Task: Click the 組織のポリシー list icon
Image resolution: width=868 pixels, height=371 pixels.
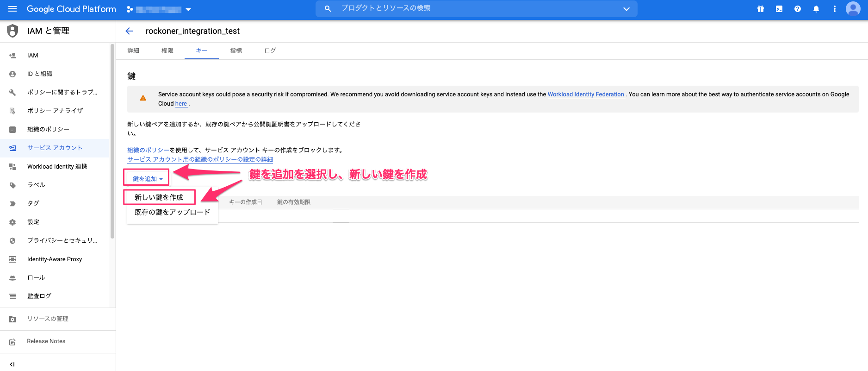Action: coord(12,130)
